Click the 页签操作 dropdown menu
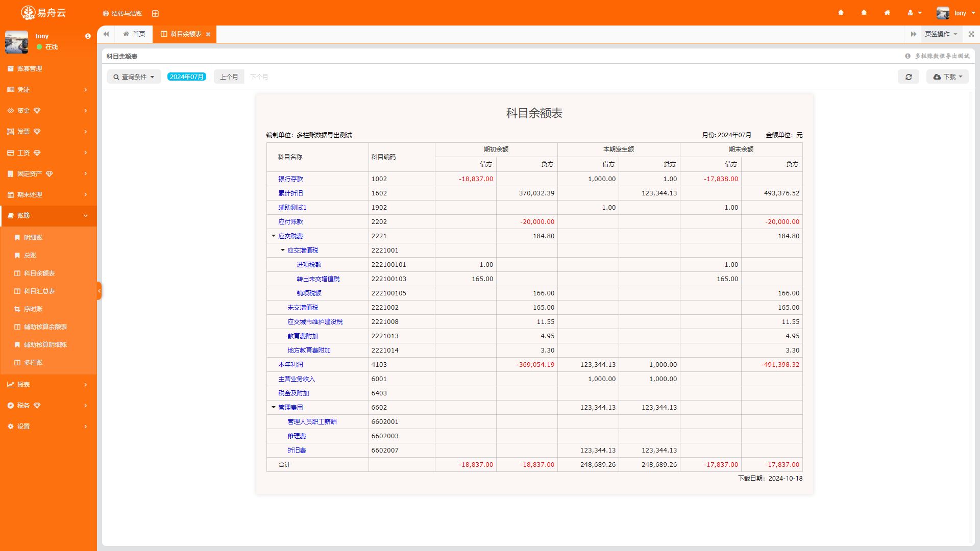980x551 pixels. (942, 34)
